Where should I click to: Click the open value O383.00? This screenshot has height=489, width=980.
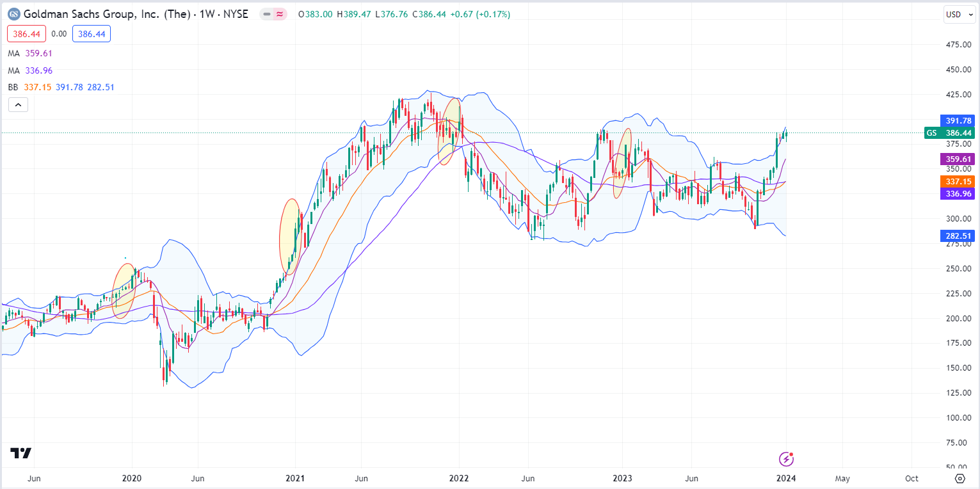click(x=316, y=13)
